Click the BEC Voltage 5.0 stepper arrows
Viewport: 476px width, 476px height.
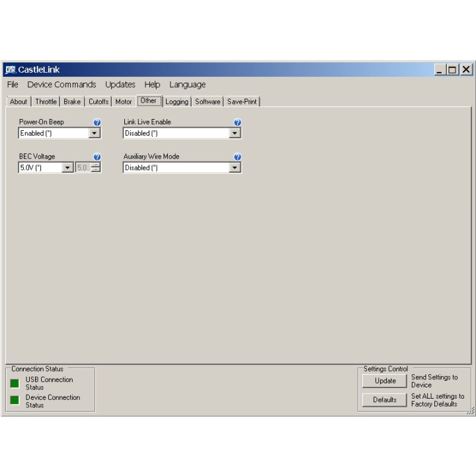[96, 167]
